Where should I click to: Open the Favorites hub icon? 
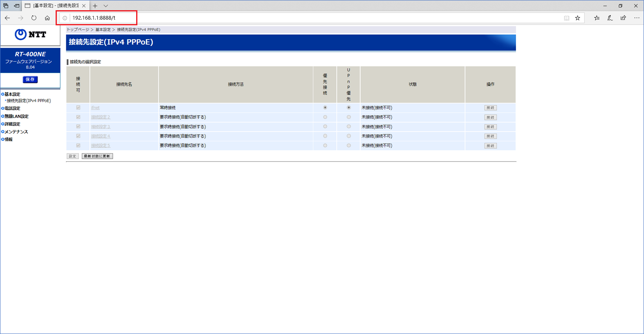coord(597,18)
